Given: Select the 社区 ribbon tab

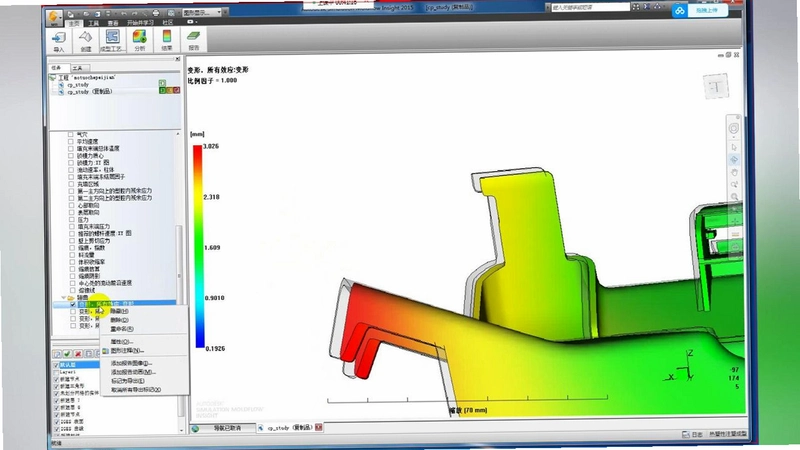Looking at the screenshot, I should click(168, 23).
